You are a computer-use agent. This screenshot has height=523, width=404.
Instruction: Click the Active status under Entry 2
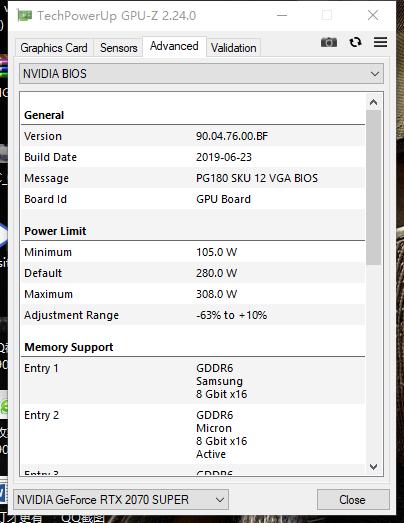211,454
